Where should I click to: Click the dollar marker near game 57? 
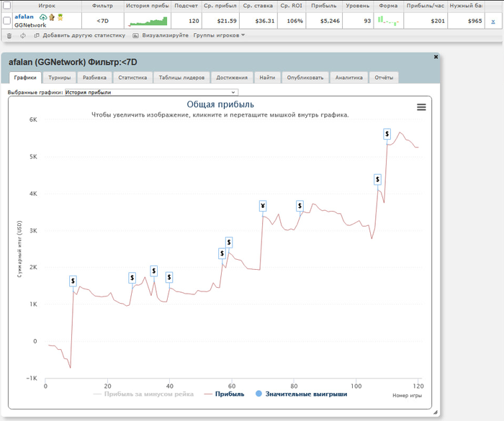[x=222, y=253]
